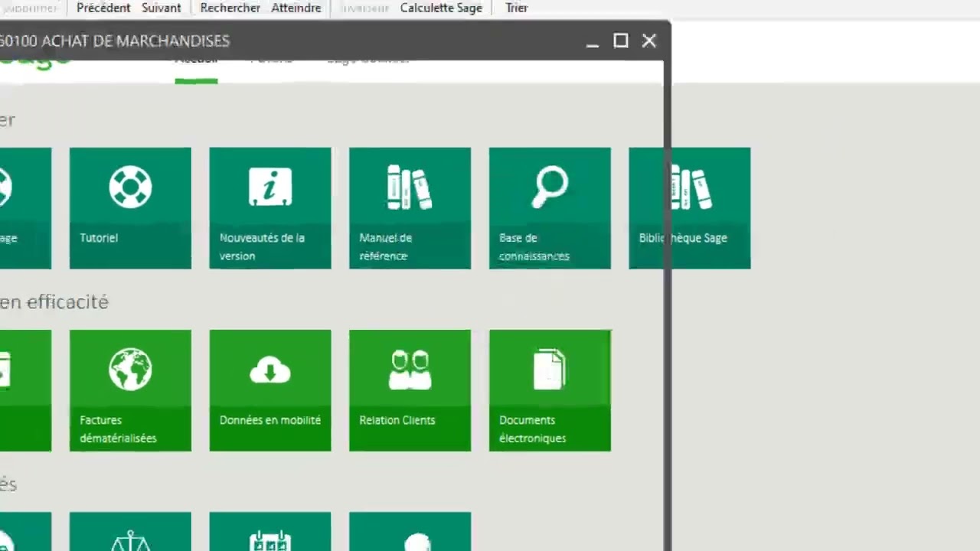Image resolution: width=980 pixels, height=551 pixels.
Task: Open Base de connaissances tile
Action: pyautogui.click(x=550, y=208)
